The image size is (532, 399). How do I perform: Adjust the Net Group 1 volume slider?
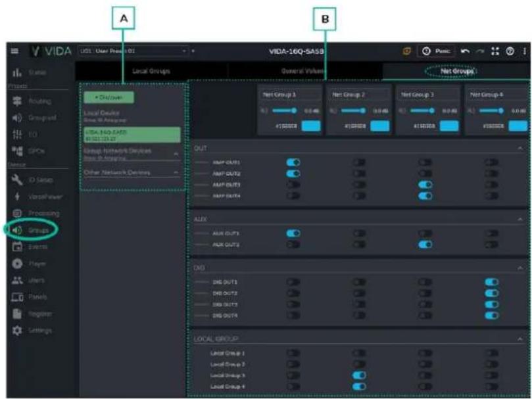point(284,110)
